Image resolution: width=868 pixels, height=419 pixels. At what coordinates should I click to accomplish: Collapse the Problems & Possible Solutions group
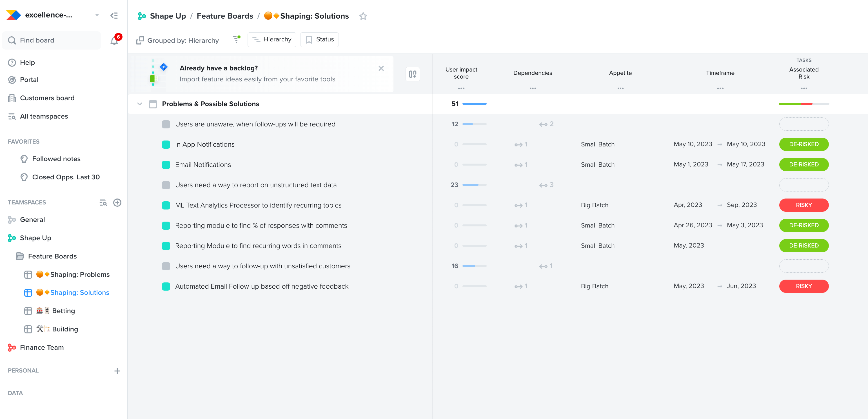pyautogui.click(x=140, y=104)
